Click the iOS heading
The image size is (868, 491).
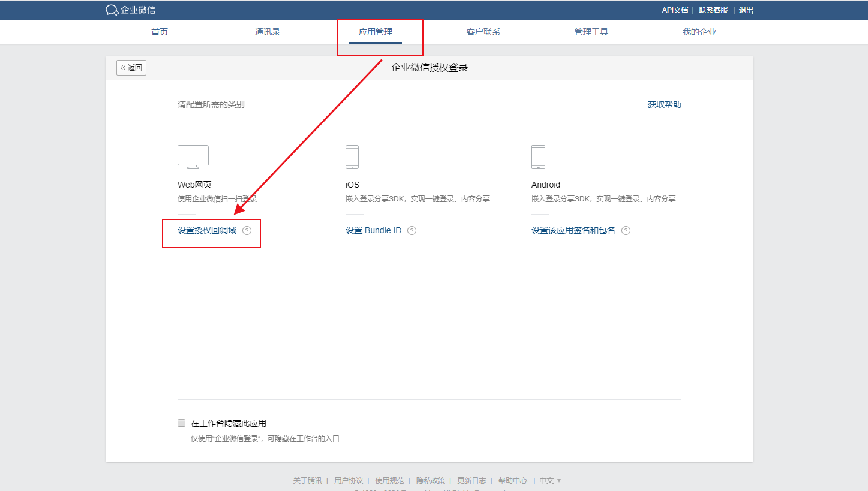[353, 185]
